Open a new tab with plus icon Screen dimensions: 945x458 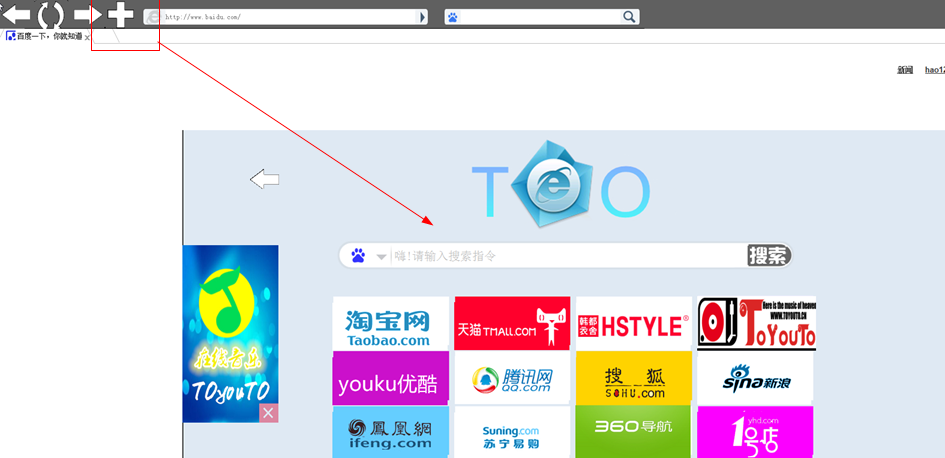(120, 15)
